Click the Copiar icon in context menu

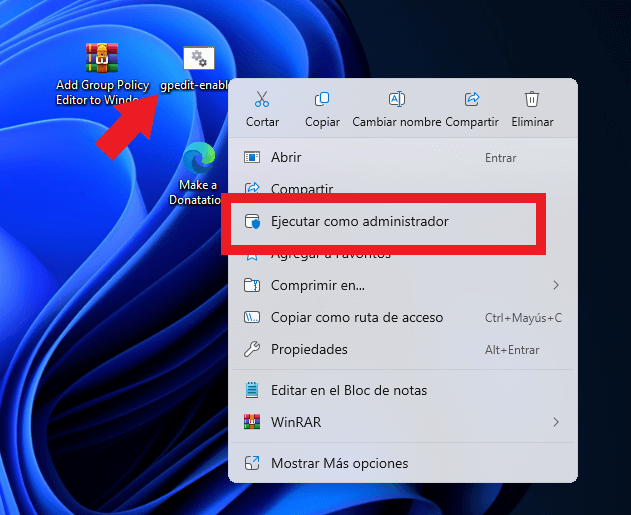point(322,99)
